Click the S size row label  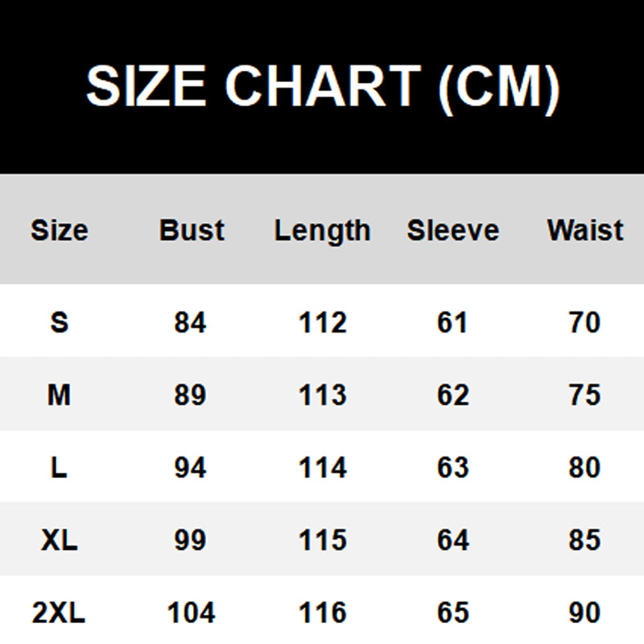pos(59,323)
